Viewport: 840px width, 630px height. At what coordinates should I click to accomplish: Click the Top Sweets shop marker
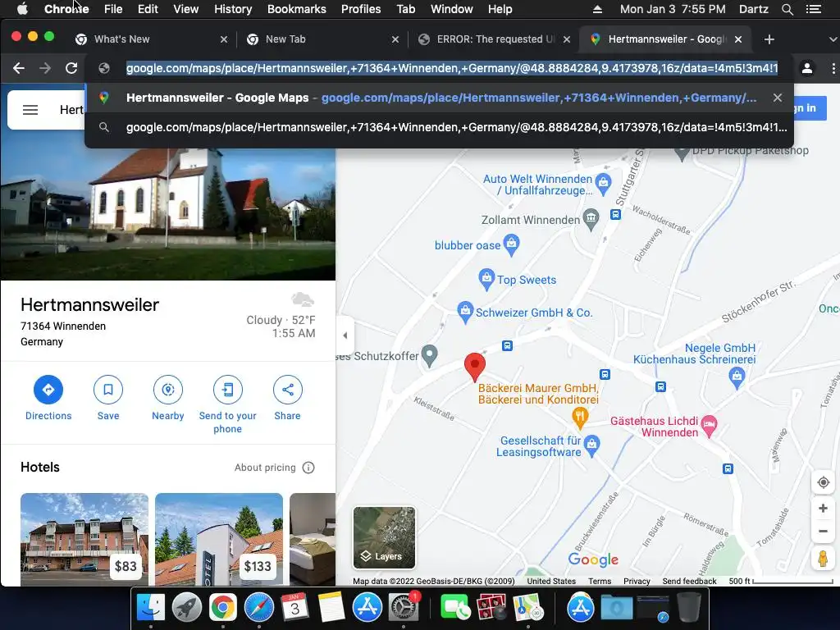486,279
